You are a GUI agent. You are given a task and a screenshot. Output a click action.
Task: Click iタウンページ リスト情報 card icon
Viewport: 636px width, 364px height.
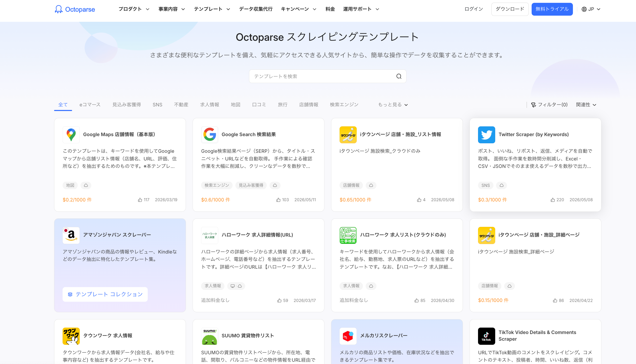348,135
